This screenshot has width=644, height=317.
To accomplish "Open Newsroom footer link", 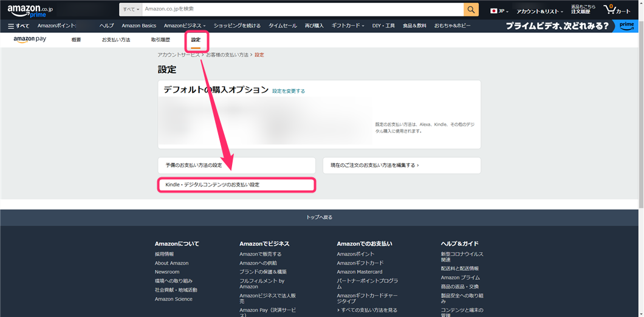I will click(x=167, y=272).
